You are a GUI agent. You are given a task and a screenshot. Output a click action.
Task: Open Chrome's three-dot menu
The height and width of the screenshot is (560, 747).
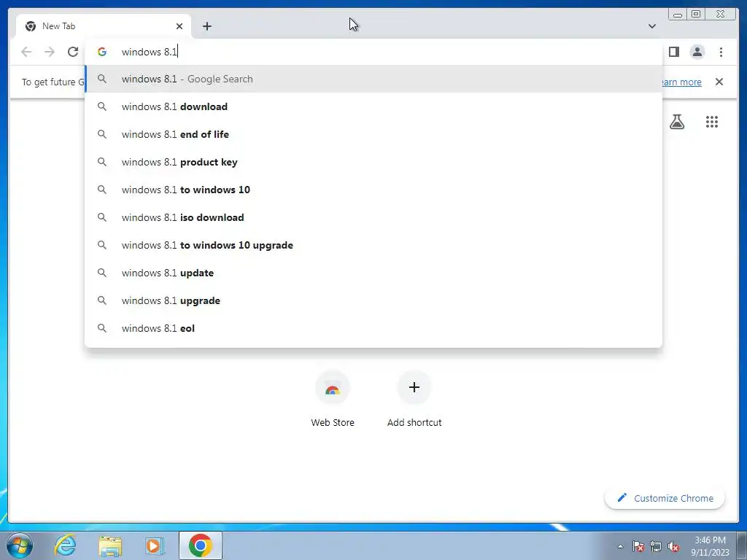pos(721,52)
